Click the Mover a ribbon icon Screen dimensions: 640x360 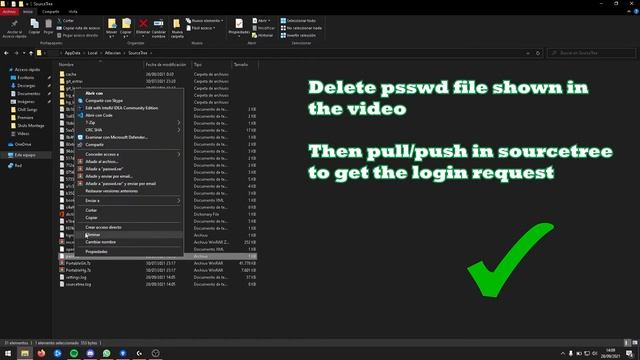(x=111, y=24)
